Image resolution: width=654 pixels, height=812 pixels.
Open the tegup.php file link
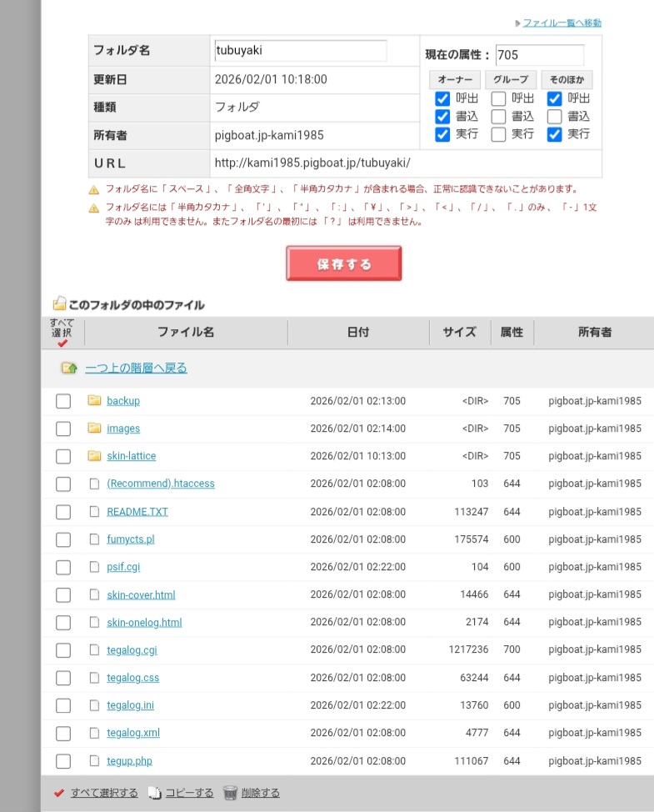pos(129,761)
